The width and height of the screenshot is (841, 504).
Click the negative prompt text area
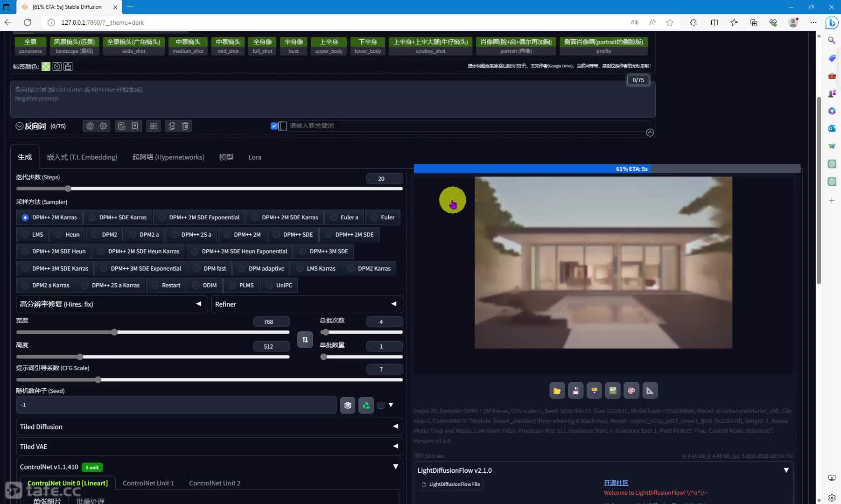click(333, 99)
